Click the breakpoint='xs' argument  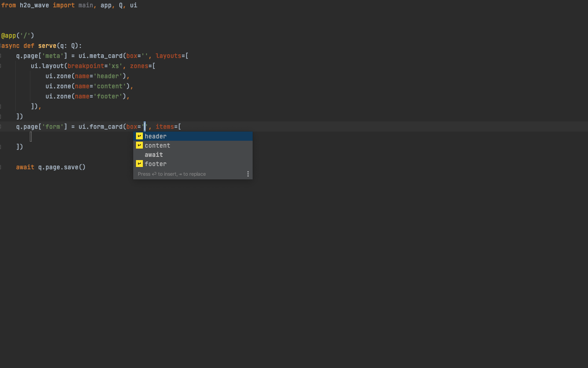[x=92, y=66]
